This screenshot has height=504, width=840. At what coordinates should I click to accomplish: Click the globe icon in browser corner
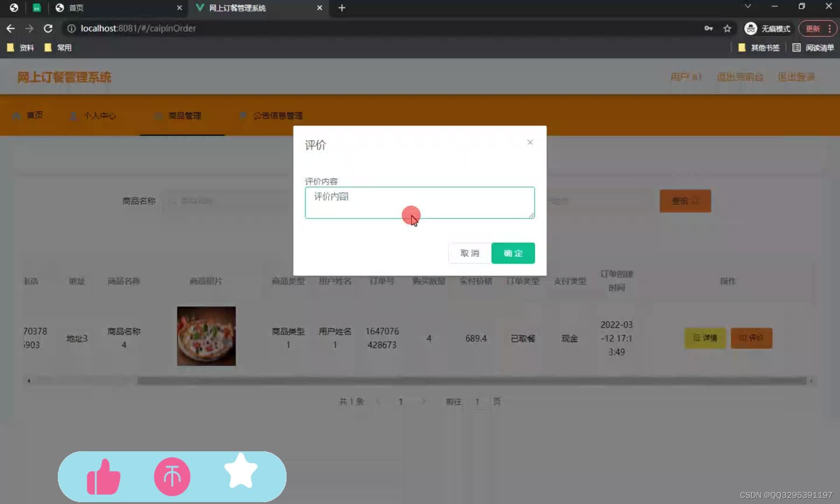pyautogui.click(x=14, y=7)
